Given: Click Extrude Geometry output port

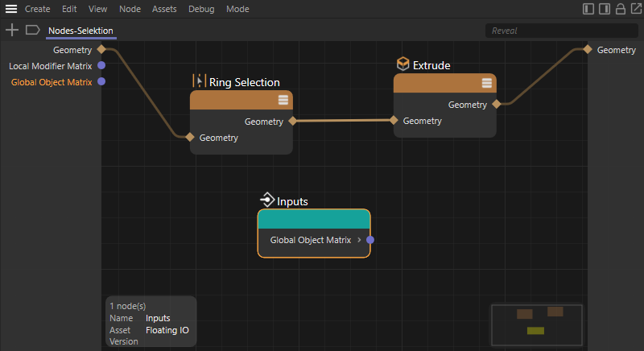Looking at the screenshot, I should [496, 104].
